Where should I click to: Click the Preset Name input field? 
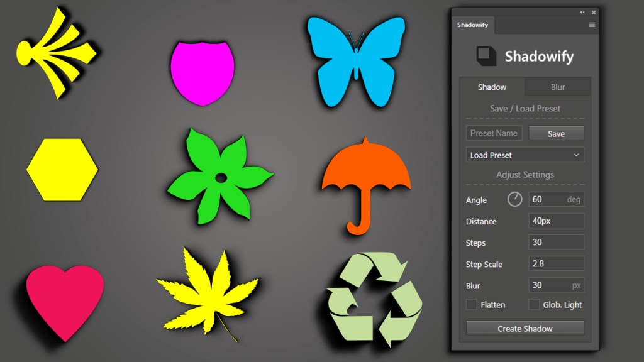[x=494, y=133]
